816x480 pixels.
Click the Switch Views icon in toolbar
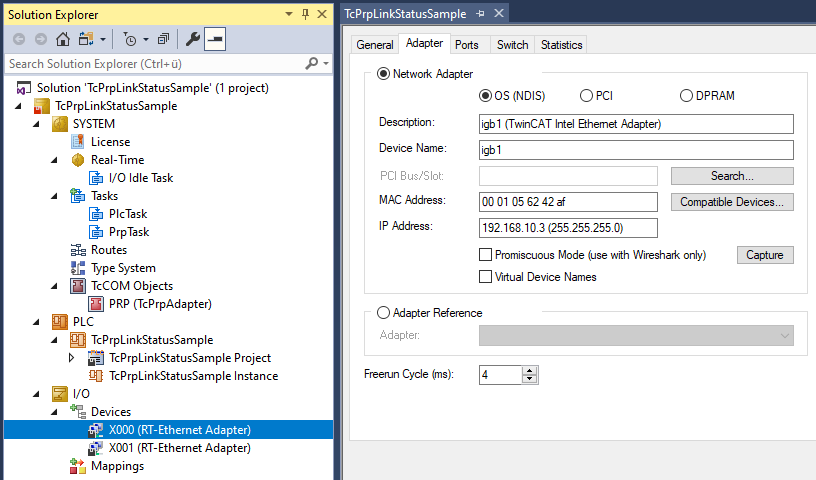point(86,39)
